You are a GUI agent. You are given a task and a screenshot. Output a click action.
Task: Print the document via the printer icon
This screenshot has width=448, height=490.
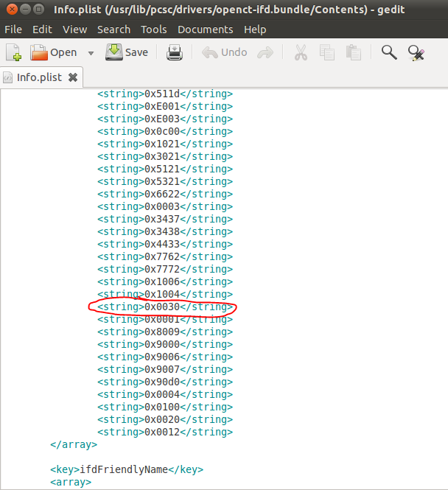pyautogui.click(x=174, y=52)
